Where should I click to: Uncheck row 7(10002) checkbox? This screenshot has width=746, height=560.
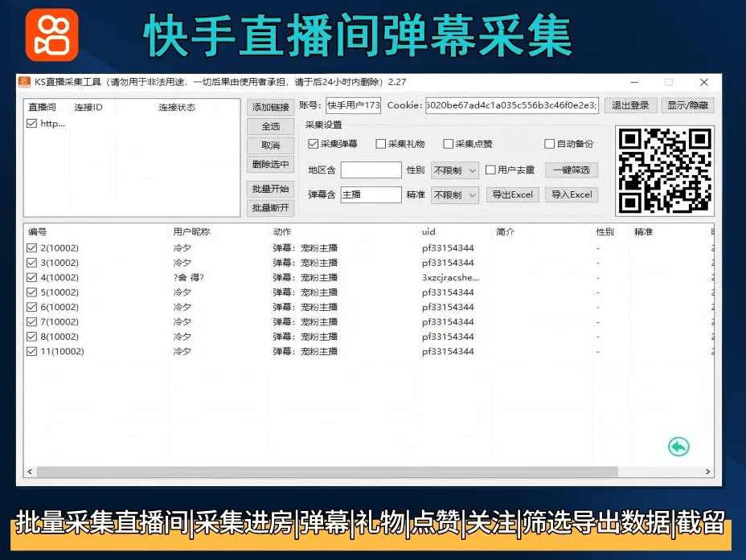click(32, 322)
